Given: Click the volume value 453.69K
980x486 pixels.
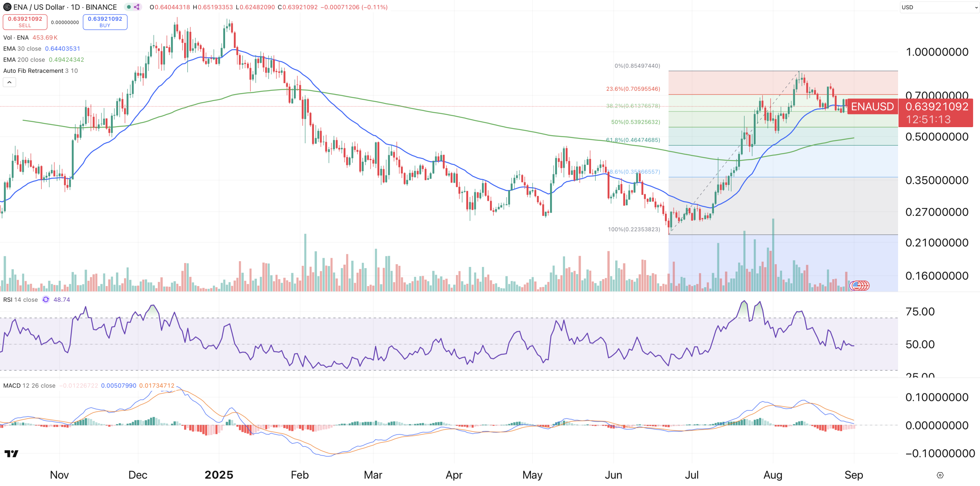Looking at the screenshot, I should point(45,38).
